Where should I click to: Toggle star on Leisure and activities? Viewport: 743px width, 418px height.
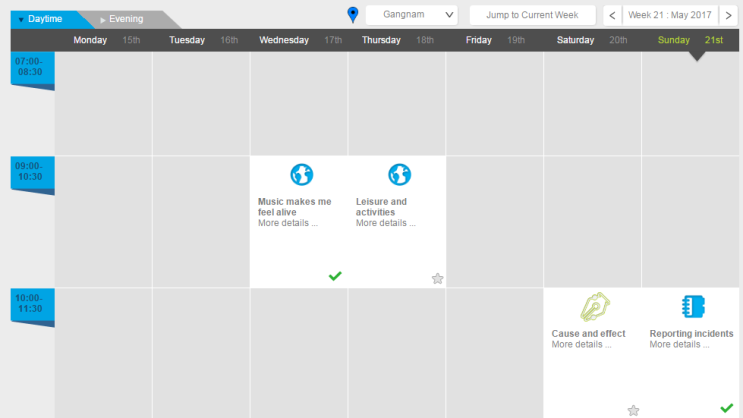click(x=437, y=279)
